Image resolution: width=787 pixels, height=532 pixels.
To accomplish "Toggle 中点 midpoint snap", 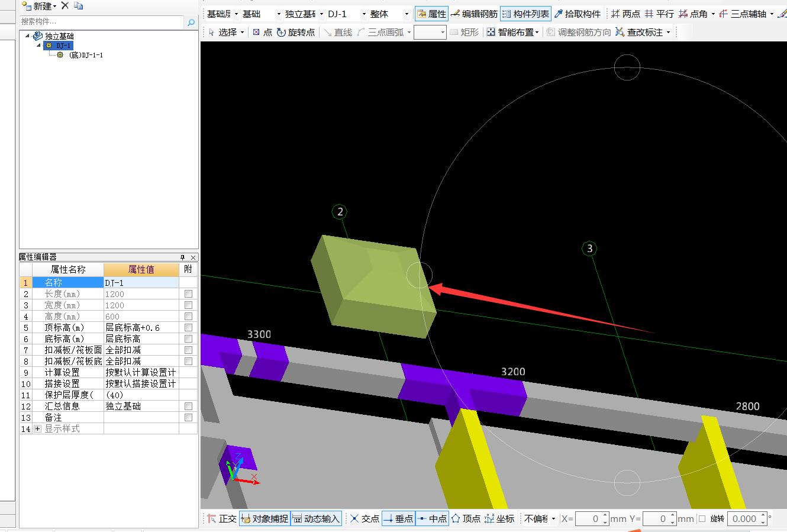I will (432, 518).
